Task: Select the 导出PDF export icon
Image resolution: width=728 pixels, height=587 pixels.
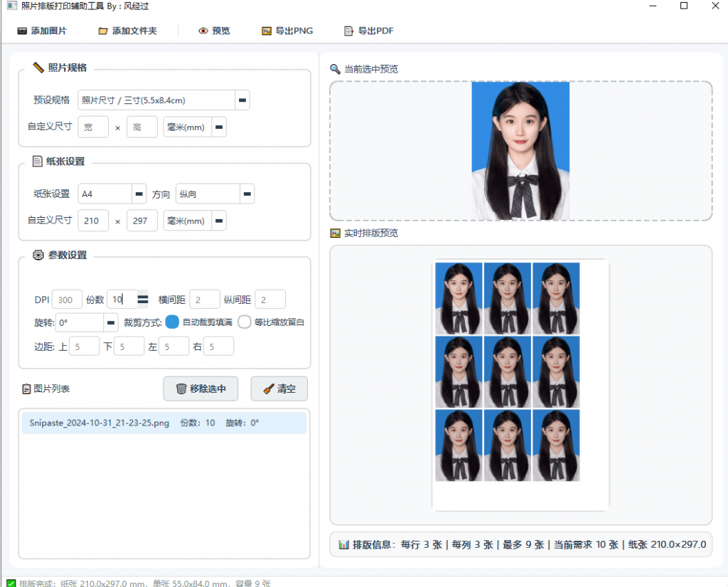Action: [x=348, y=31]
